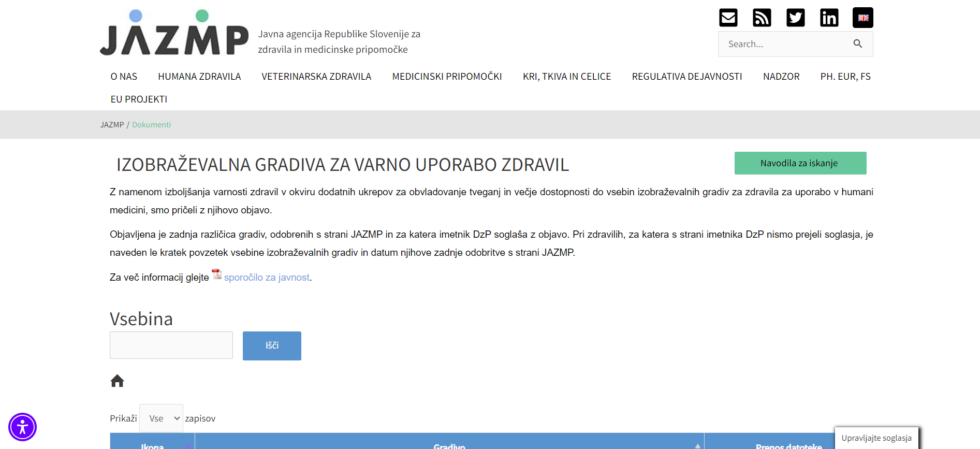Screen dimensions: 980x449
Task: Click the search magnifier icon
Action: tap(857, 44)
